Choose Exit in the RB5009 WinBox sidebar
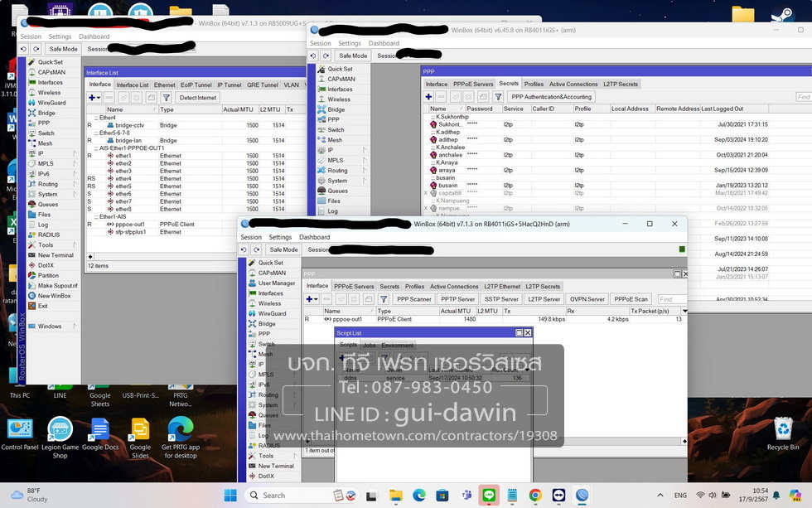 tap(42, 306)
